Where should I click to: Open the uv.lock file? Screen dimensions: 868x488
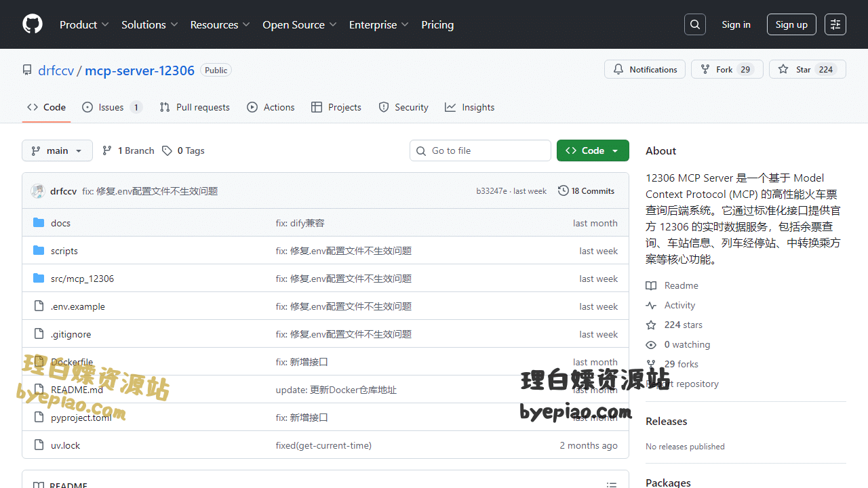coord(65,445)
